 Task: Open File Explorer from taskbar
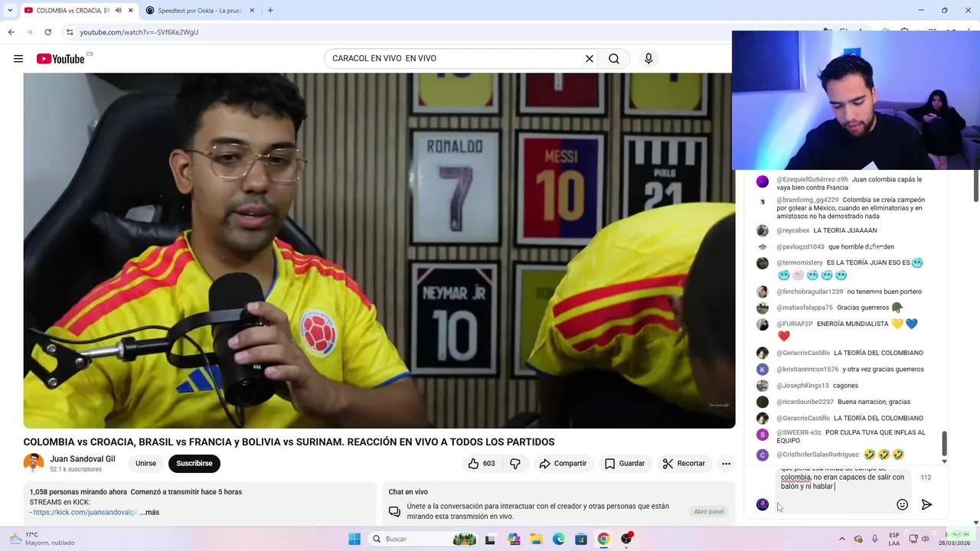pyautogui.click(x=536, y=539)
